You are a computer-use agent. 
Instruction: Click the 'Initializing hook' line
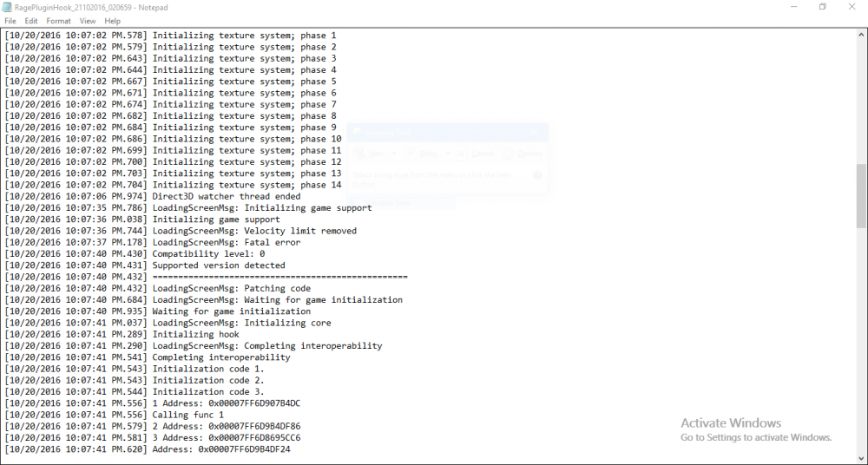click(122, 334)
